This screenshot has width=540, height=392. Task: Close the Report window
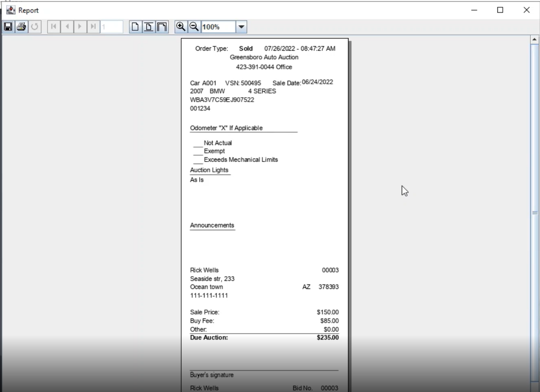(526, 10)
